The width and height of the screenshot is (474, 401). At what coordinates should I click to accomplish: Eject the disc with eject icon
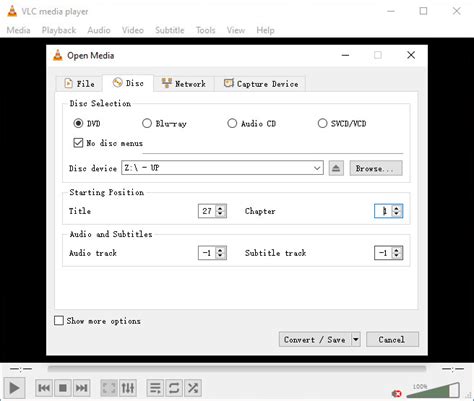[x=336, y=168]
